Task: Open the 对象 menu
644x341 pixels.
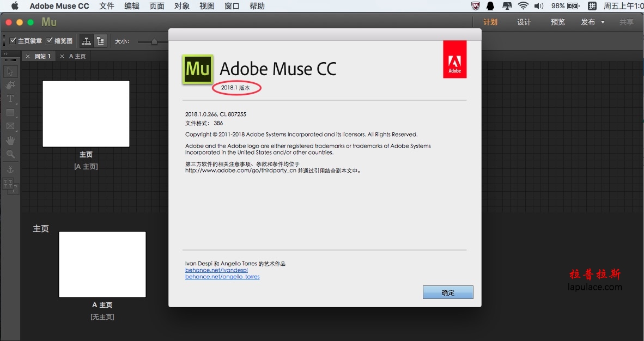Action: [182, 6]
